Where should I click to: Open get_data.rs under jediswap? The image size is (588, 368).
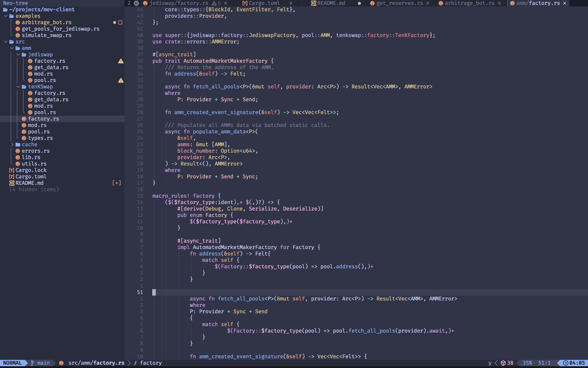(51, 67)
